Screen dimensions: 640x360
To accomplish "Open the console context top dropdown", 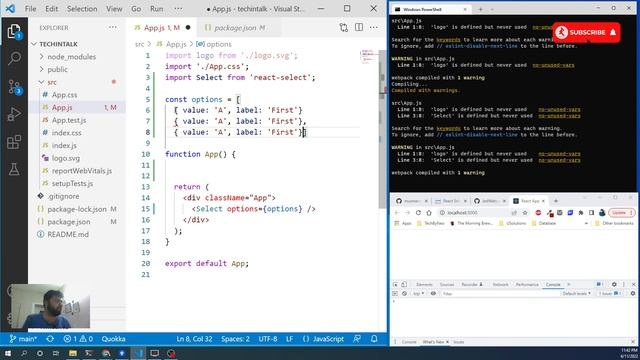I will [x=418, y=293].
